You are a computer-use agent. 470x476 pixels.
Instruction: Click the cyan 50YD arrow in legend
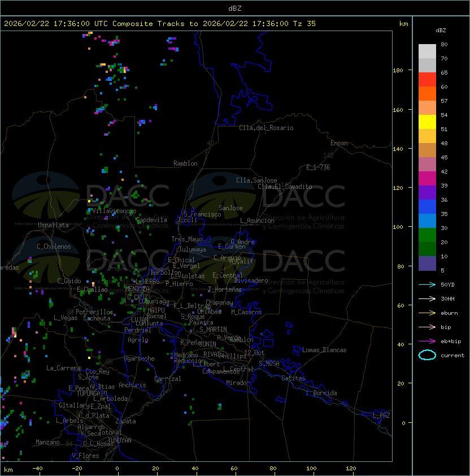427,285
